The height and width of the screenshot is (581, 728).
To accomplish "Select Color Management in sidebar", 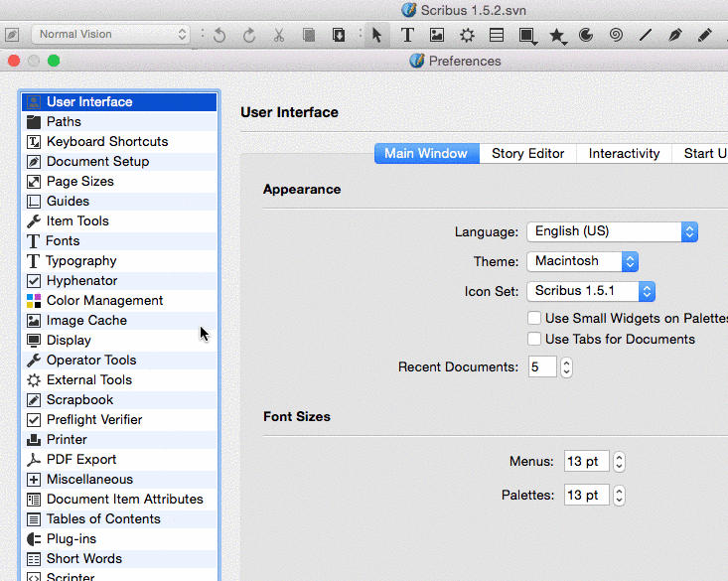I will coord(104,301).
